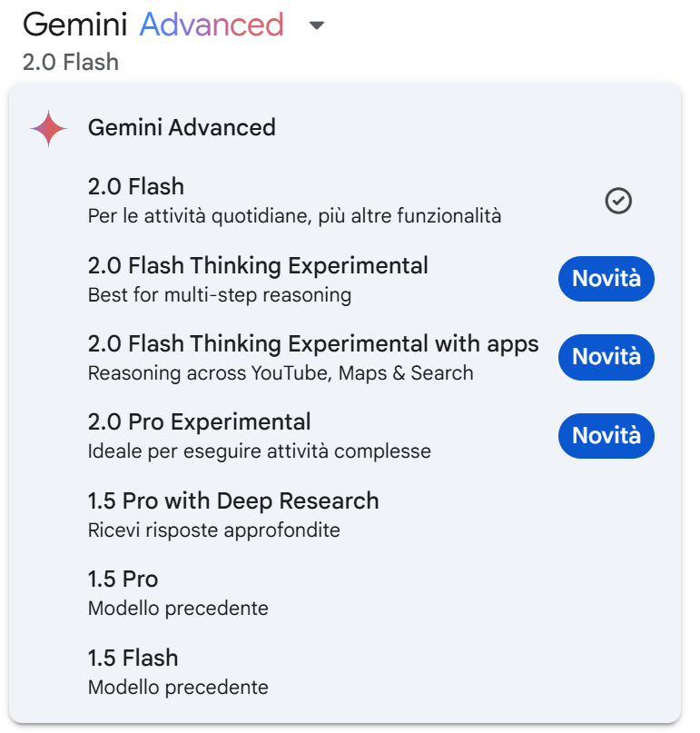Image resolution: width=700 pixels, height=733 pixels.
Task: Choose the 1.5 Flash model
Action: [345, 672]
